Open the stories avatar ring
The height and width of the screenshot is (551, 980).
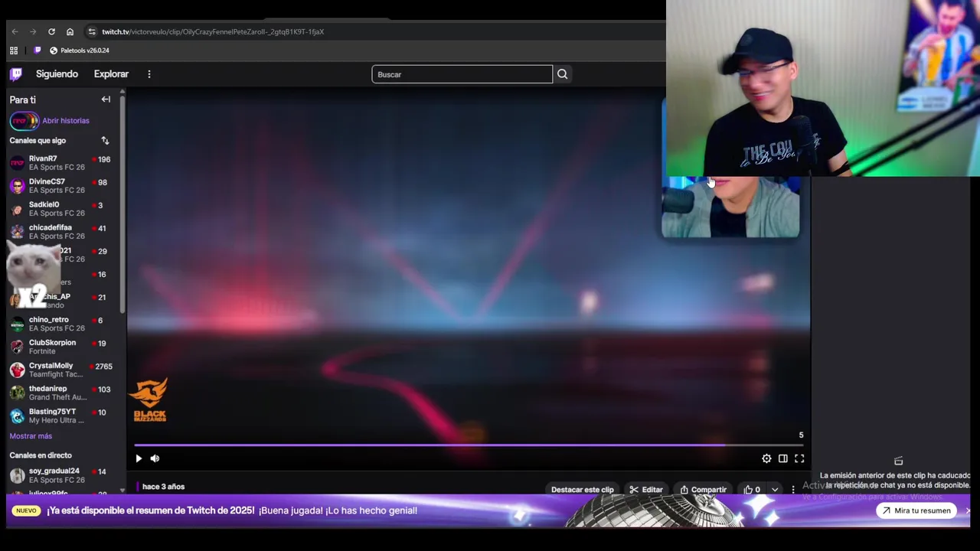tap(24, 121)
